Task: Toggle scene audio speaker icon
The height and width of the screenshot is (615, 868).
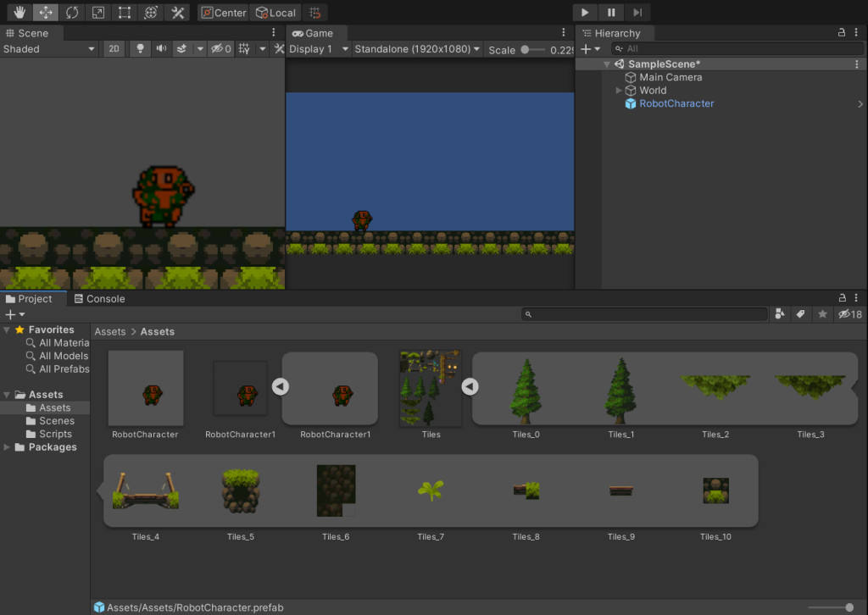Action: point(161,49)
